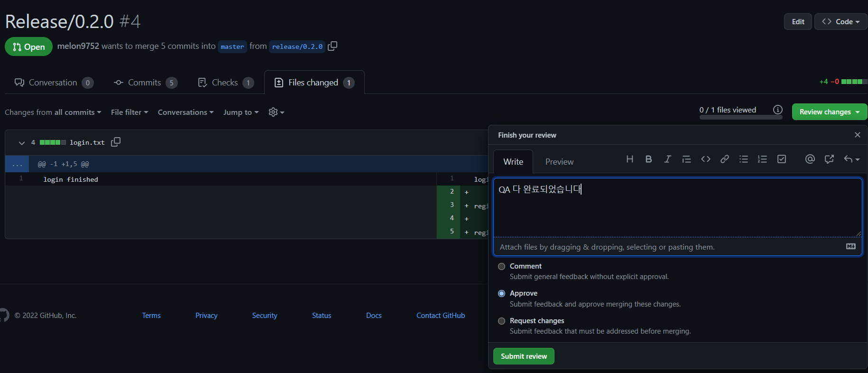Expand hidden lines above diff hunk

pyautogui.click(x=17, y=164)
